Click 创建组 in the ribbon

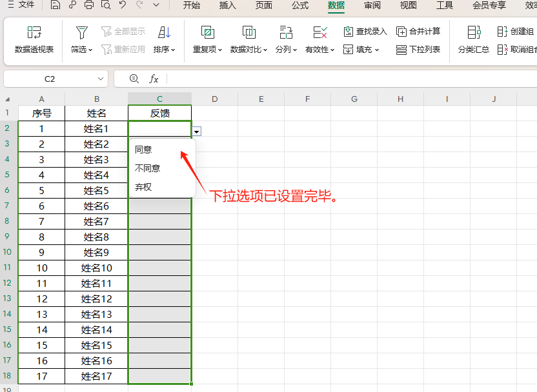pos(516,32)
